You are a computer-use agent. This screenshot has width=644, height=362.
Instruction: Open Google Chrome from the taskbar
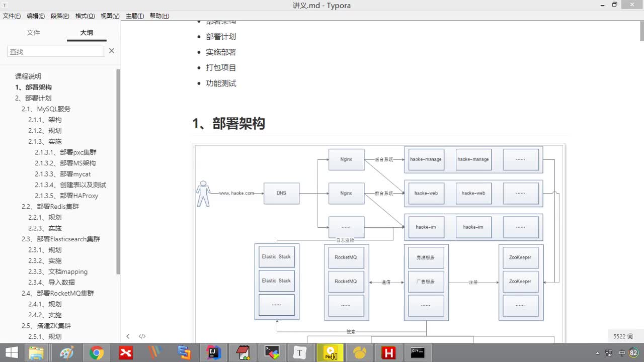(96, 353)
